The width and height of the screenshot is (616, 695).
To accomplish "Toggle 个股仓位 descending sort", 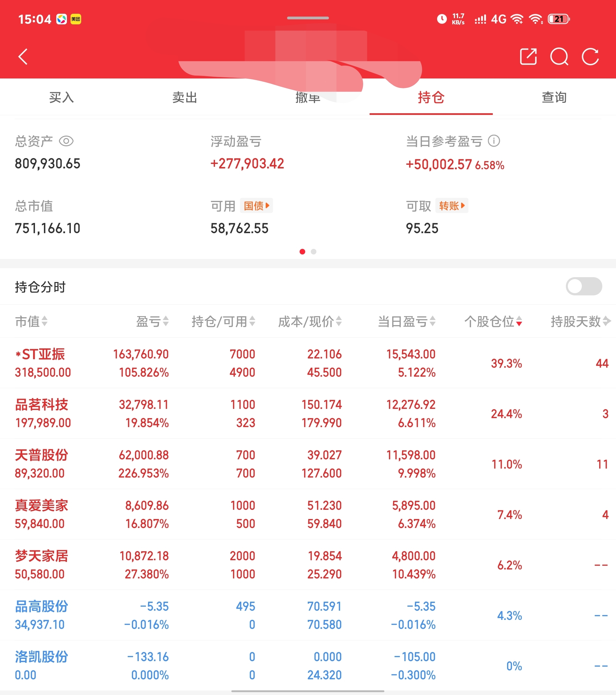I will (x=519, y=321).
